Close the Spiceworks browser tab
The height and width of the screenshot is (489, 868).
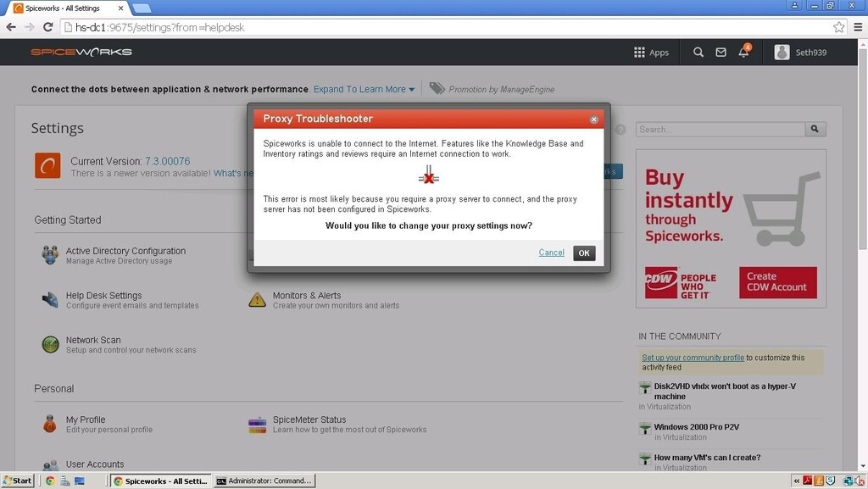(120, 8)
